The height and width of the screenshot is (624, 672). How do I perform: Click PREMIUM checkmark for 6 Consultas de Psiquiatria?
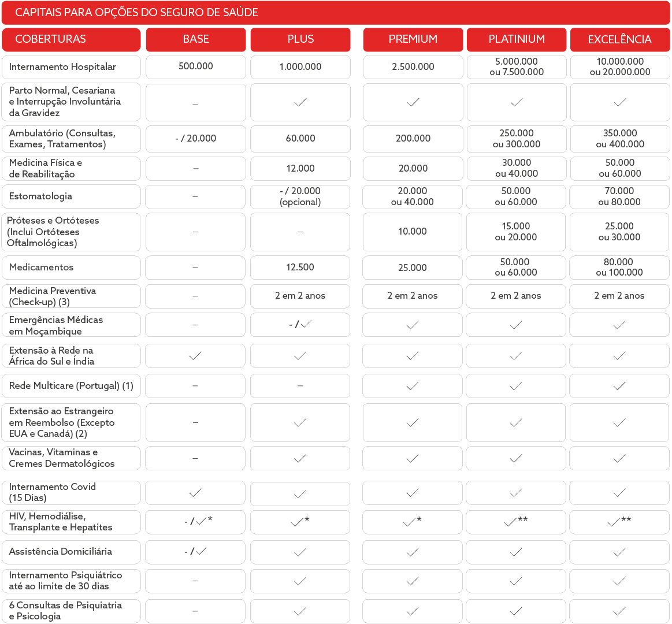pyautogui.click(x=413, y=611)
